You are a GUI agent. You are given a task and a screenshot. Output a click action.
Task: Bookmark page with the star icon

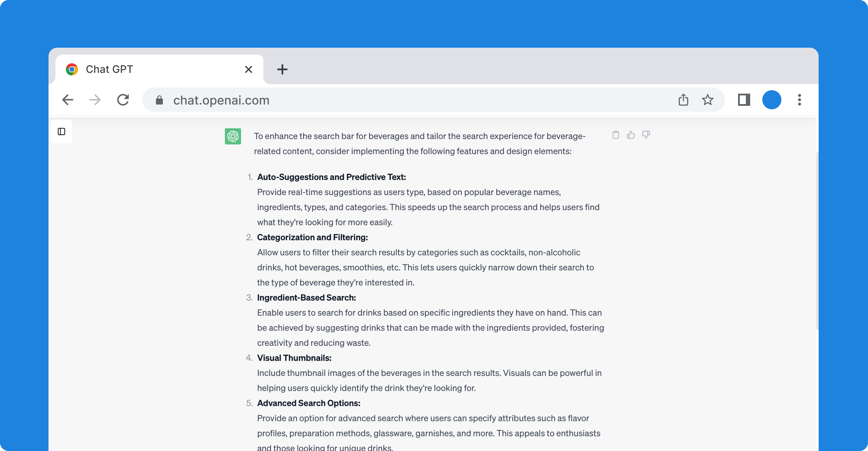(708, 100)
